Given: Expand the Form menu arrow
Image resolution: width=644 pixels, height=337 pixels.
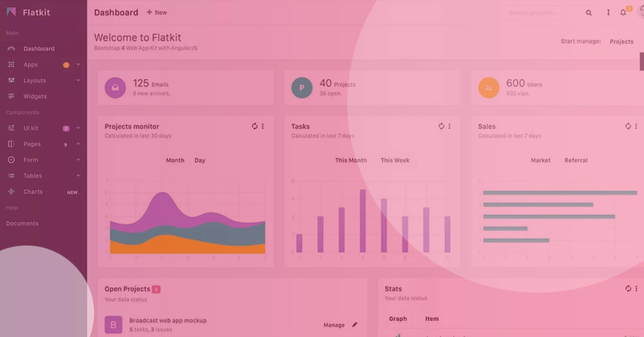Looking at the screenshot, I should click(78, 160).
